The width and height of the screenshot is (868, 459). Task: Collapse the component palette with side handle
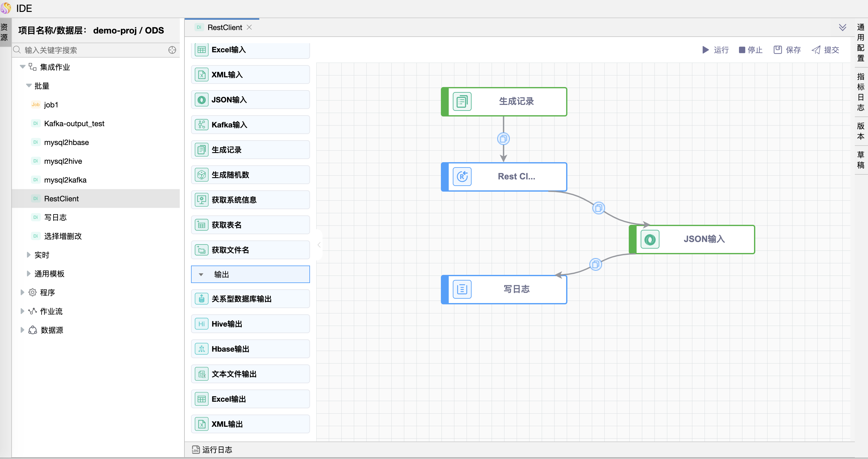[319, 245]
